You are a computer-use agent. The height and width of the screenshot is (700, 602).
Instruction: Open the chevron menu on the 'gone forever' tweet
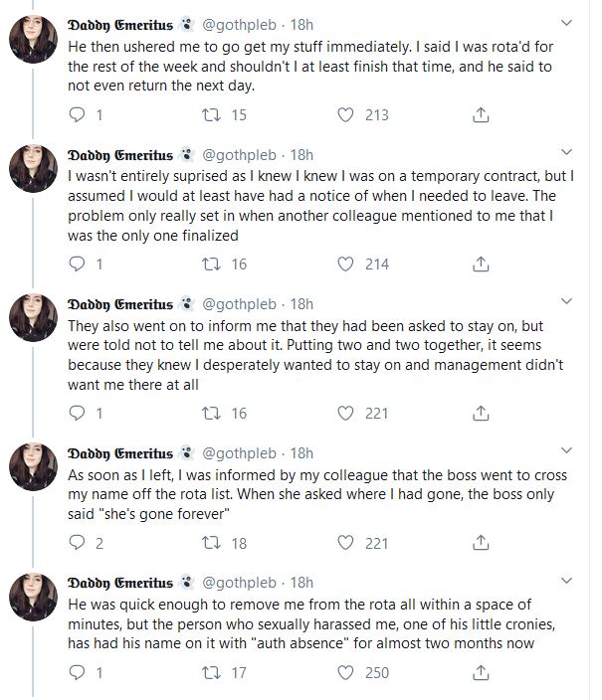click(567, 449)
